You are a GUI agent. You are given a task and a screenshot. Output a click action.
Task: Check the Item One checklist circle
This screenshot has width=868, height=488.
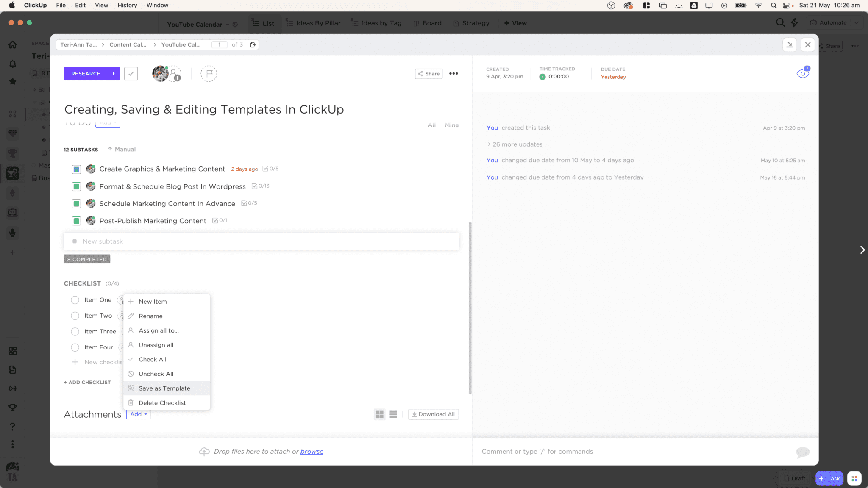pyautogui.click(x=75, y=299)
